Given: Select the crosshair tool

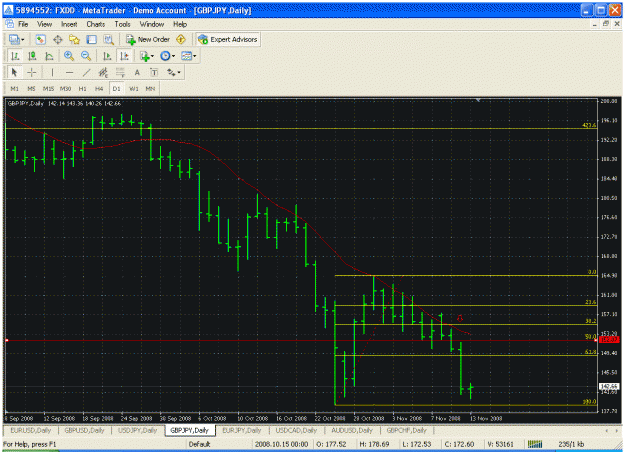Looking at the screenshot, I should pyautogui.click(x=31, y=73).
